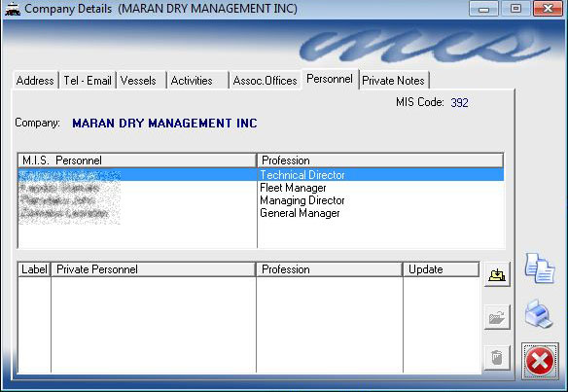
Task: Click the Private Personnel column header
Action: tap(153, 269)
